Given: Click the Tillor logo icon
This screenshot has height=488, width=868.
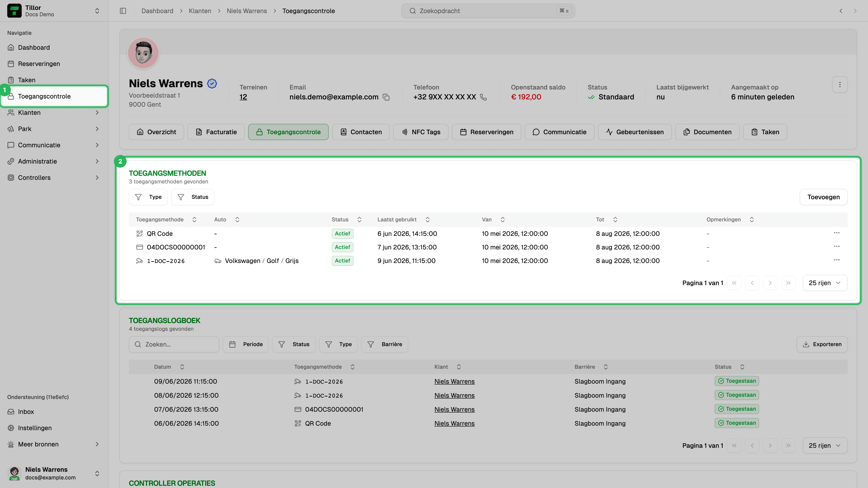Looking at the screenshot, I should tap(14, 11).
